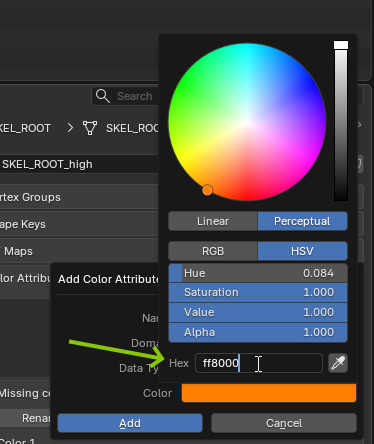Click the Value slider field
Screen dimensions: 374x444
pyautogui.click(x=258, y=312)
